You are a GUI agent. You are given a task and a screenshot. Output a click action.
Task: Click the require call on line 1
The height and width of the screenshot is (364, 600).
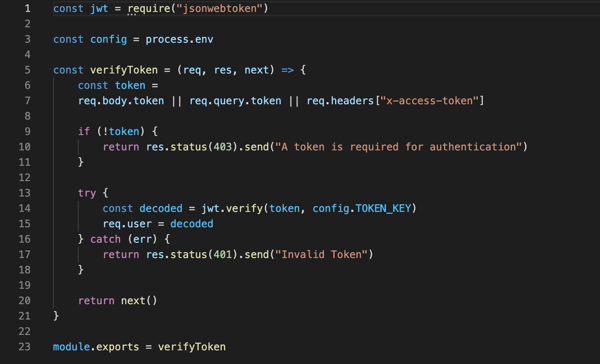pyautogui.click(x=149, y=9)
